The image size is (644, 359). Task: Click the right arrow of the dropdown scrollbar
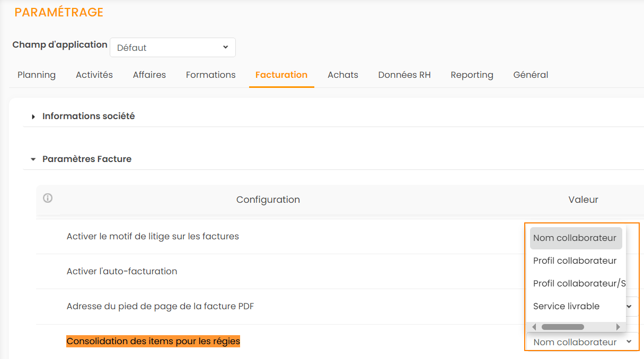point(618,327)
